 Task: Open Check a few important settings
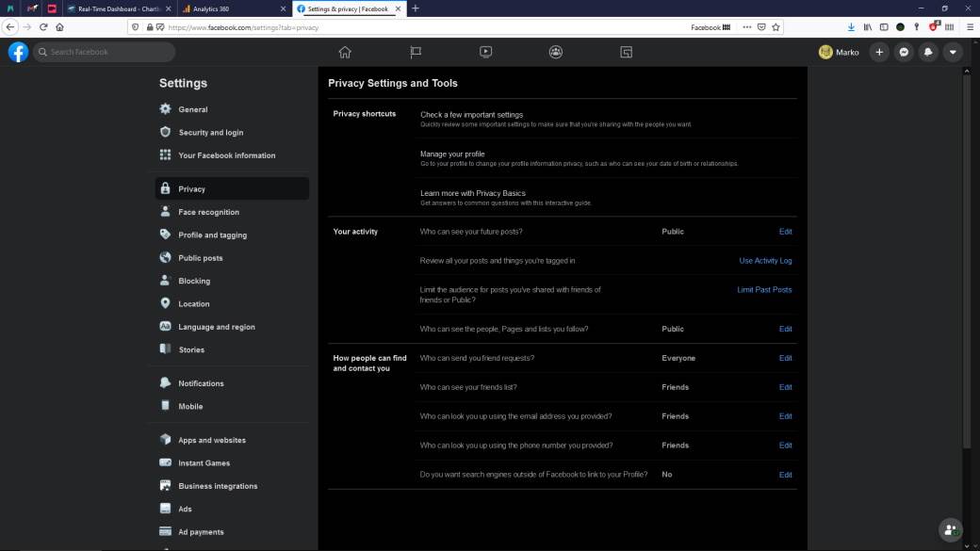(471, 115)
